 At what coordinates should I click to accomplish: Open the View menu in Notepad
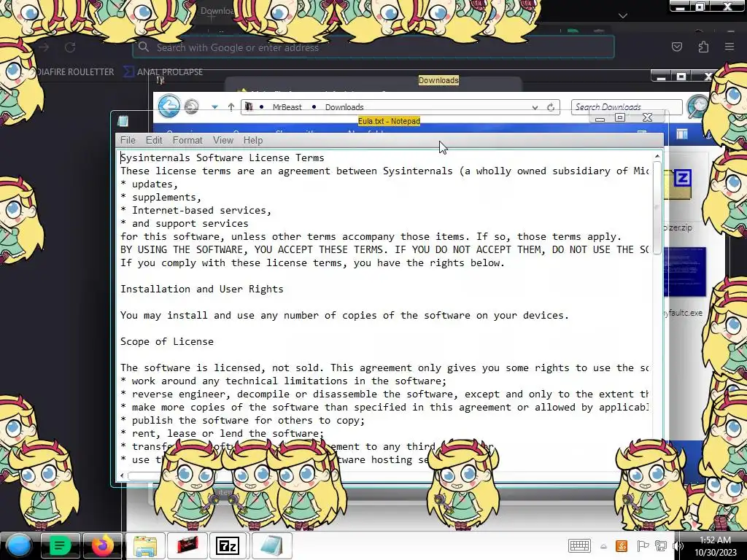click(223, 140)
